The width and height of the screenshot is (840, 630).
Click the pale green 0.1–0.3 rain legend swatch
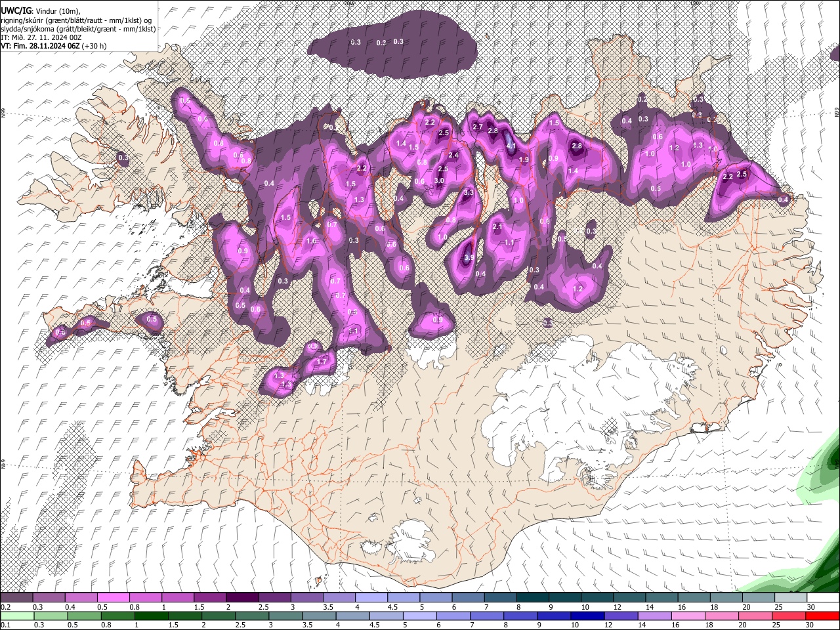pyautogui.click(x=17, y=616)
